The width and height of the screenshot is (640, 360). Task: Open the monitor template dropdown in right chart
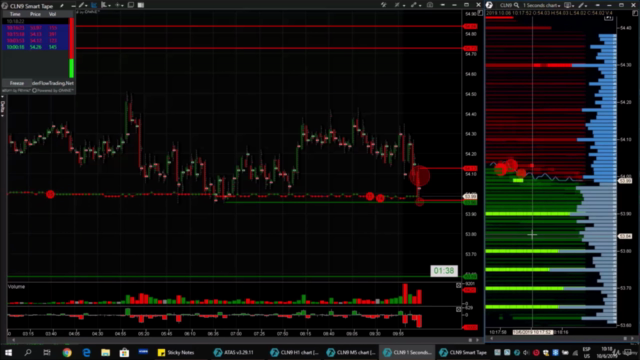tap(568, 5)
